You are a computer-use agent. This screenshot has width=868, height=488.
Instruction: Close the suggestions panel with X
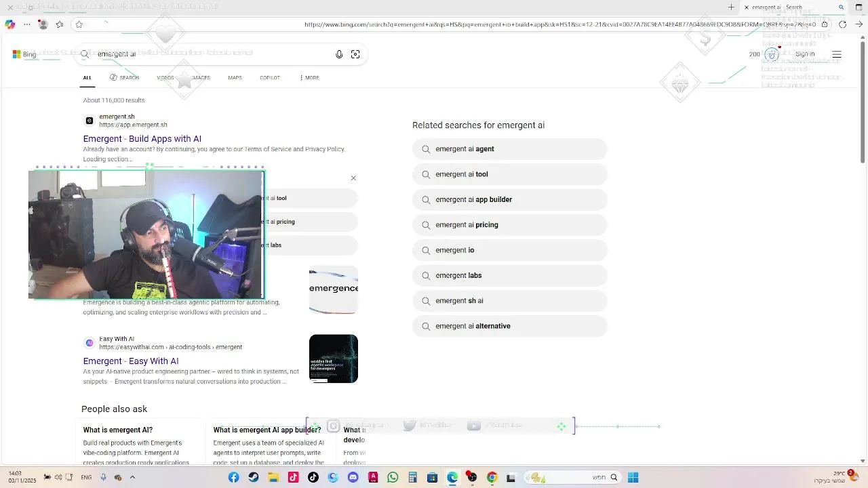click(x=353, y=178)
